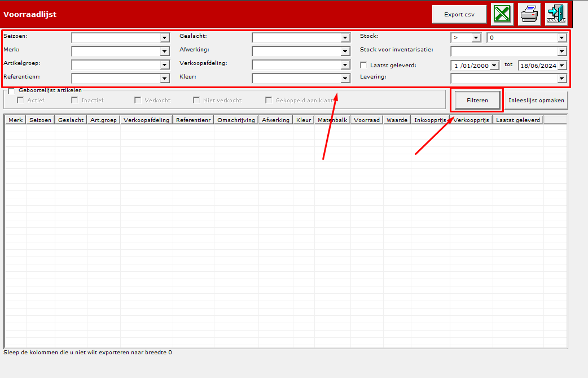The width and height of the screenshot is (588, 378).
Task: Check the Niet verkocht checkbox
Action: click(196, 100)
